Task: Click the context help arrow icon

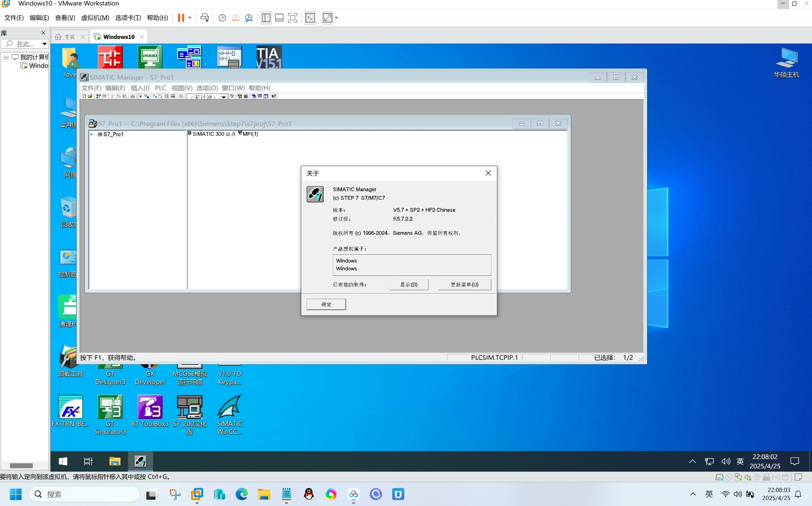Action: point(274,96)
